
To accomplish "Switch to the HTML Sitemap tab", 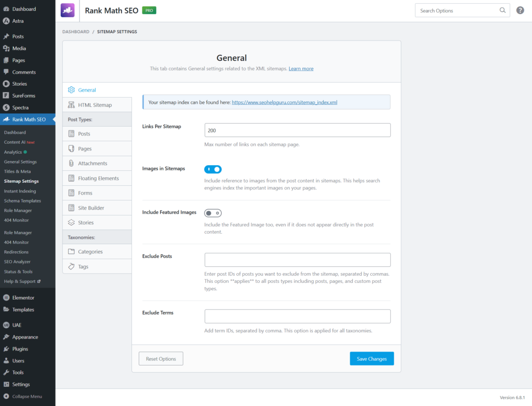I will pos(97,105).
